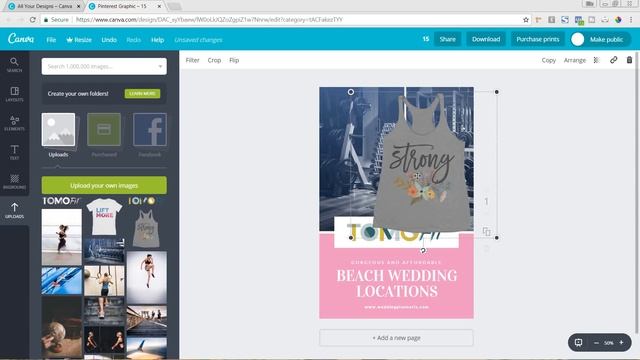Open Purchased images folder
This screenshot has height=360, width=640.
pyautogui.click(x=104, y=135)
